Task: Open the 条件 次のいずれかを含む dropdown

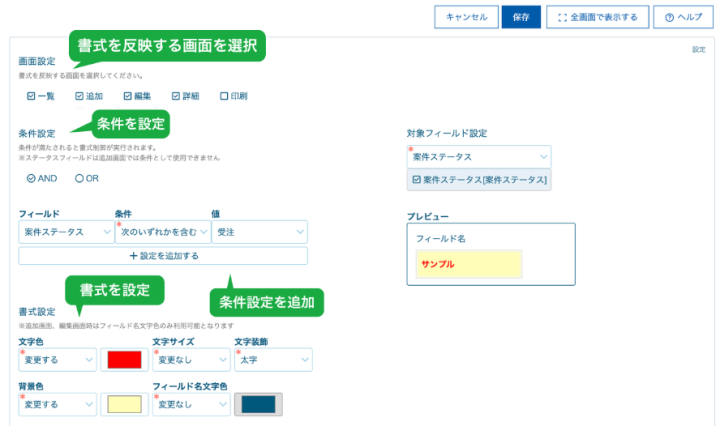Action: [x=162, y=232]
